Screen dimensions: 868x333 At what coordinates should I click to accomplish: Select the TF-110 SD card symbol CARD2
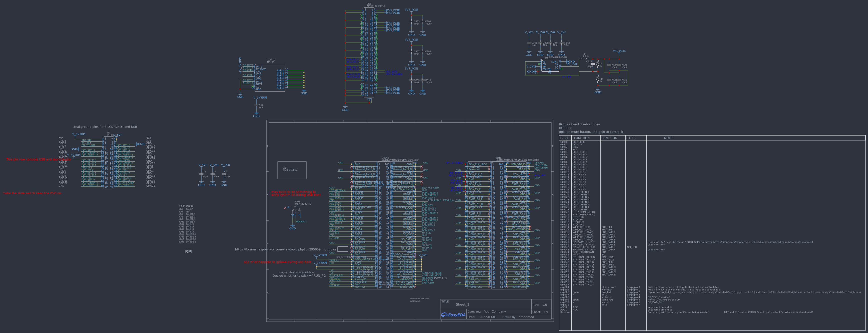[270, 78]
